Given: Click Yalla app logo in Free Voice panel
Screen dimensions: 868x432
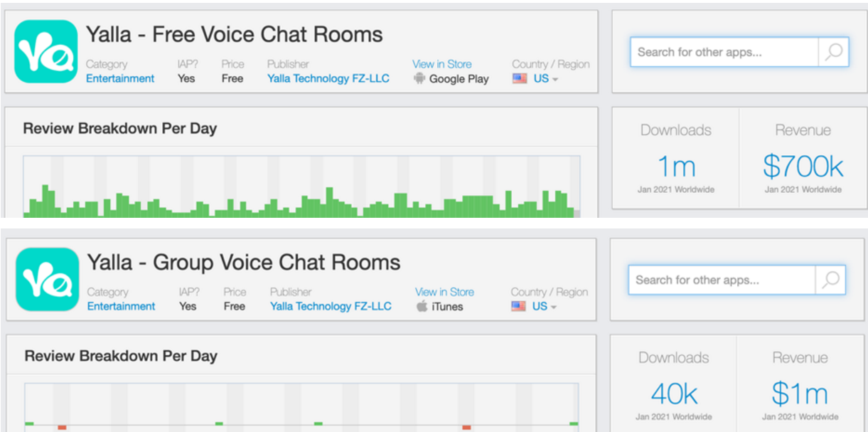Looking at the screenshot, I should 46,51.
